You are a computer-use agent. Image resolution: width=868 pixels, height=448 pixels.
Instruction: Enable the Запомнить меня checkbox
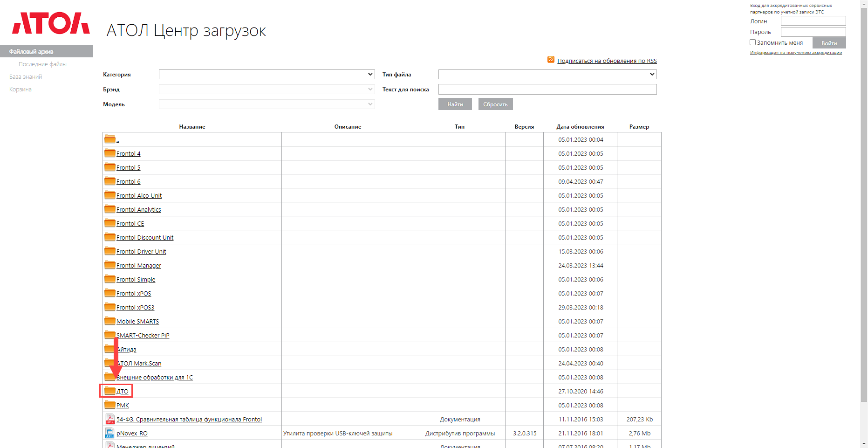[x=752, y=42]
